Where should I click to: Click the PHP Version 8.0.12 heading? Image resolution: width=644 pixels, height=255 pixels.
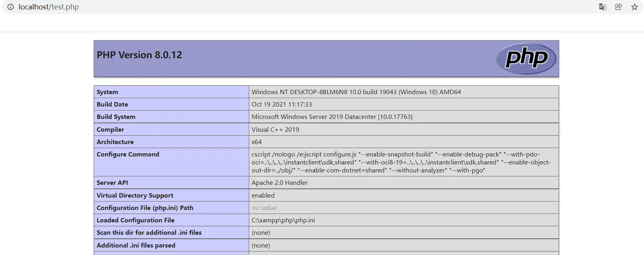139,55
